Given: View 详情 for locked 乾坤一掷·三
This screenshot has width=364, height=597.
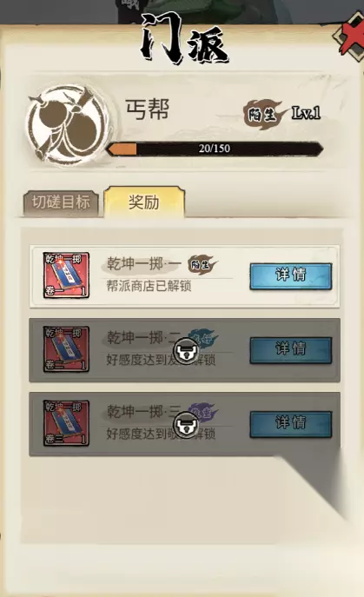Looking at the screenshot, I should point(290,424).
